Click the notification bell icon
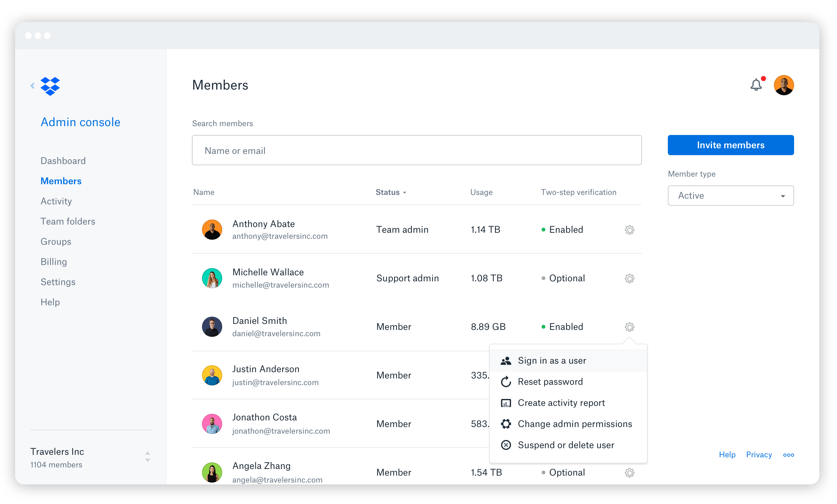This screenshot has height=504, width=837. pos(756,85)
